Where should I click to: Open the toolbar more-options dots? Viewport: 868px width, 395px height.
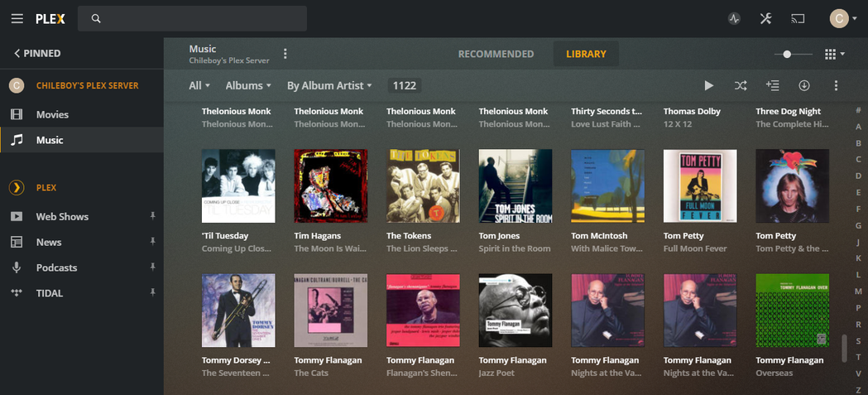point(836,85)
